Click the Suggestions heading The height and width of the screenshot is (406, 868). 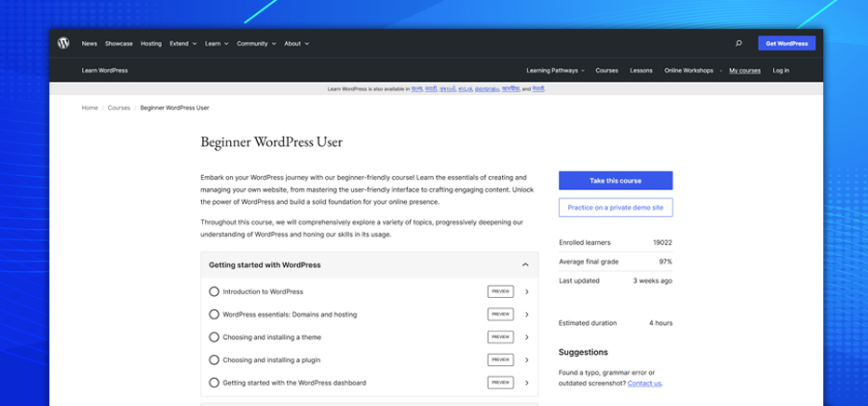coord(583,352)
